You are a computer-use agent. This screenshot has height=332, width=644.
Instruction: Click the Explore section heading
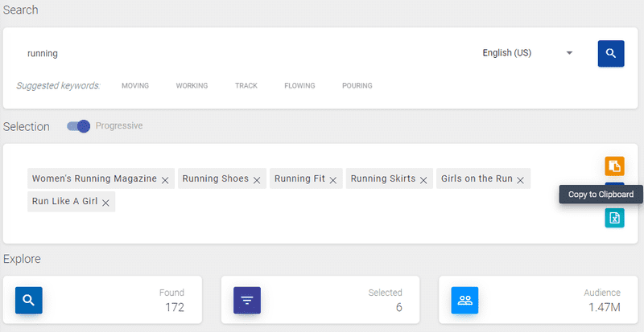22,259
